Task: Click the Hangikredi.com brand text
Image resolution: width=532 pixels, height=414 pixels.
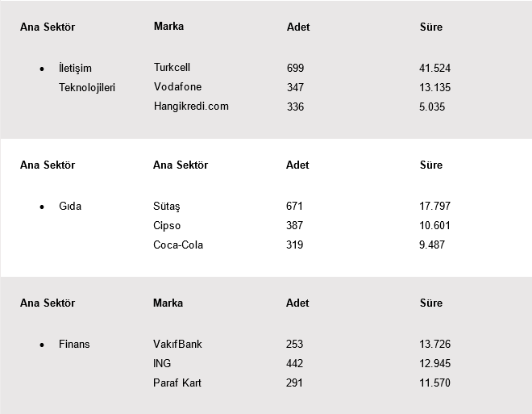Action: click(191, 107)
